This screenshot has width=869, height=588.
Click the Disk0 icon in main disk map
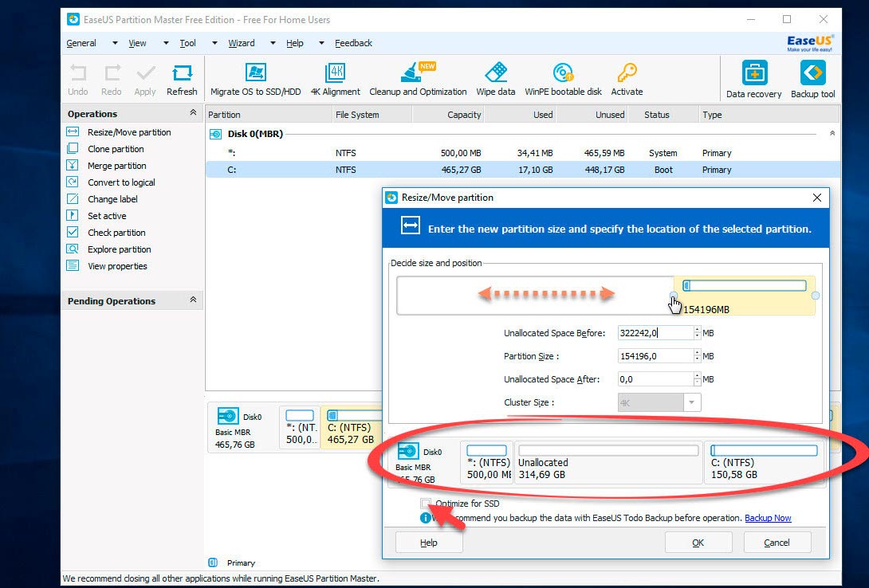(228, 416)
